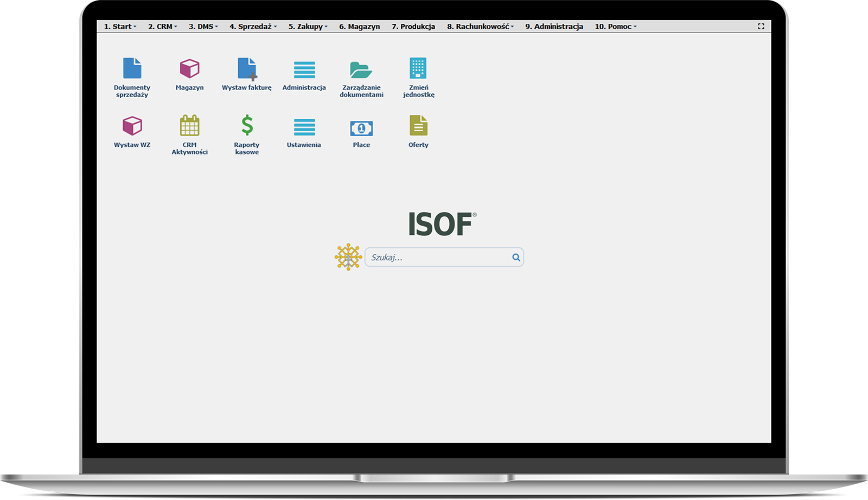Click the magnifier search icon
Image resolution: width=868 pixels, height=500 pixels.
pyautogui.click(x=516, y=258)
